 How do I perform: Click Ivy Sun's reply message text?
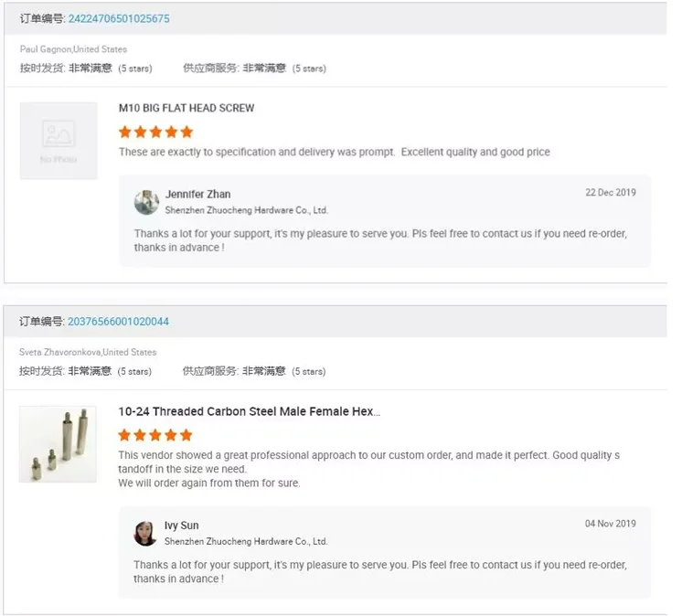click(379, 571)
